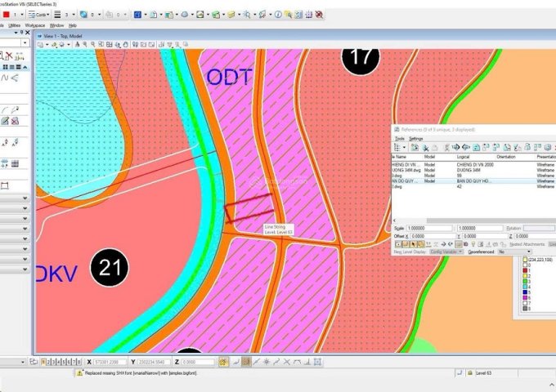This screenshot has width=556, height=392.
Task: Select the reference row with logical name 42
Action: pyautogui.click(x=473, y=186)
